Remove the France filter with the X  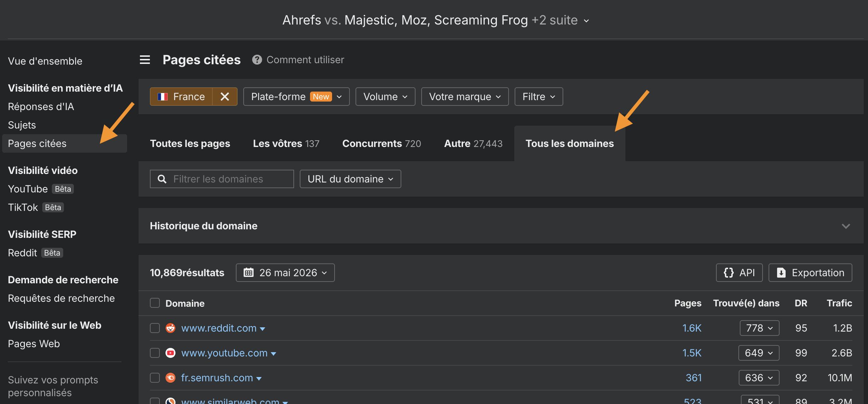(x=224, y=97)
